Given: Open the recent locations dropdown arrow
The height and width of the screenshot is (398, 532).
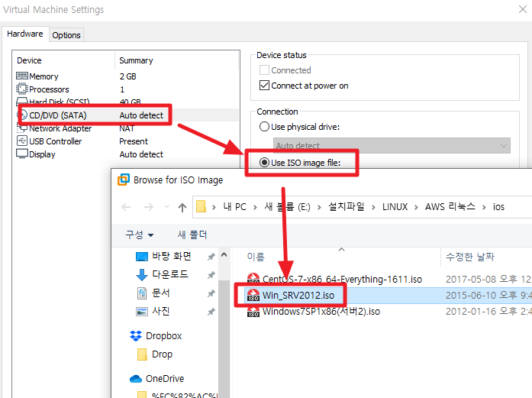Looking at the screenshot, I should (166, 206).
